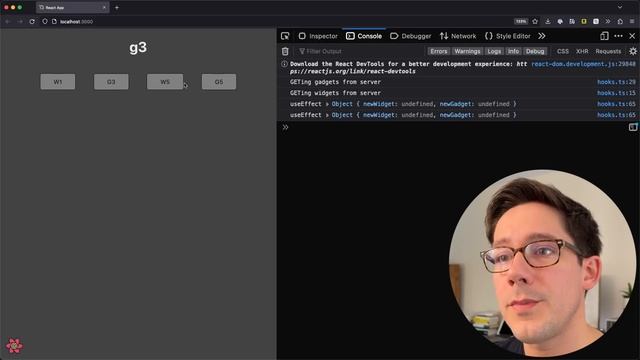The height and width of the screenshot is (360, 640).
Task: Toggle the Errors filter
Action: tap(439, 51)
